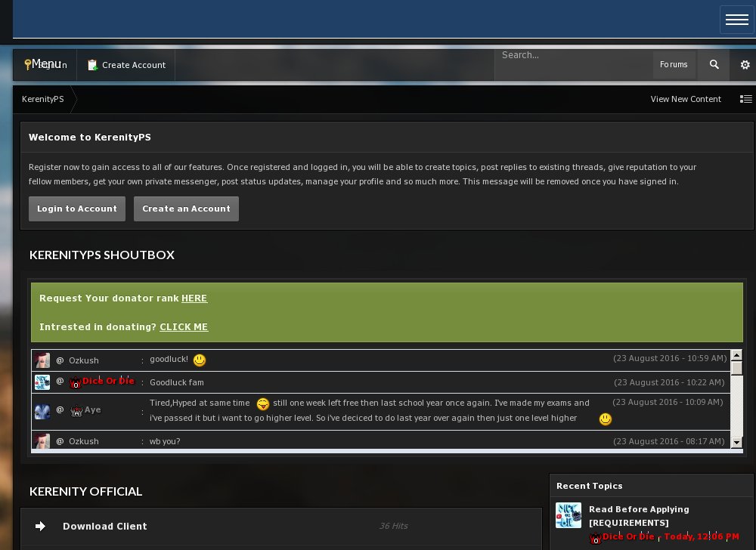
Task: Click Ozkush's avatar on the goodluck message
Action: (x=42, y=360)
